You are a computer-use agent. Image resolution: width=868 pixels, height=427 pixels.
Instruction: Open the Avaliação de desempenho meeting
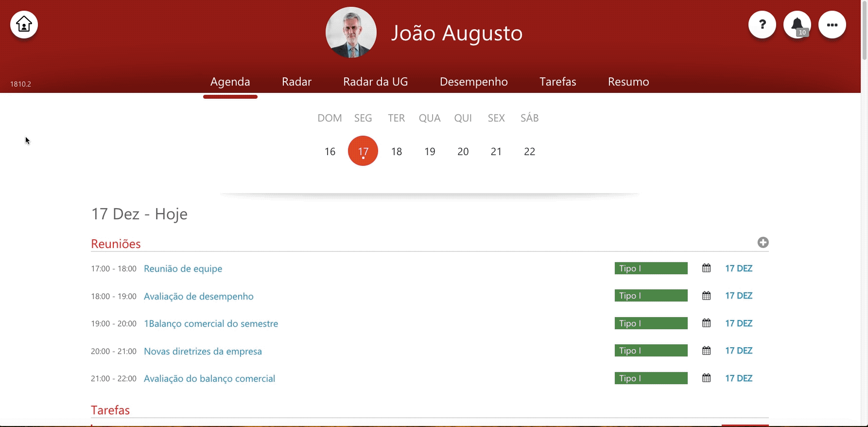[x=199, y=296]
